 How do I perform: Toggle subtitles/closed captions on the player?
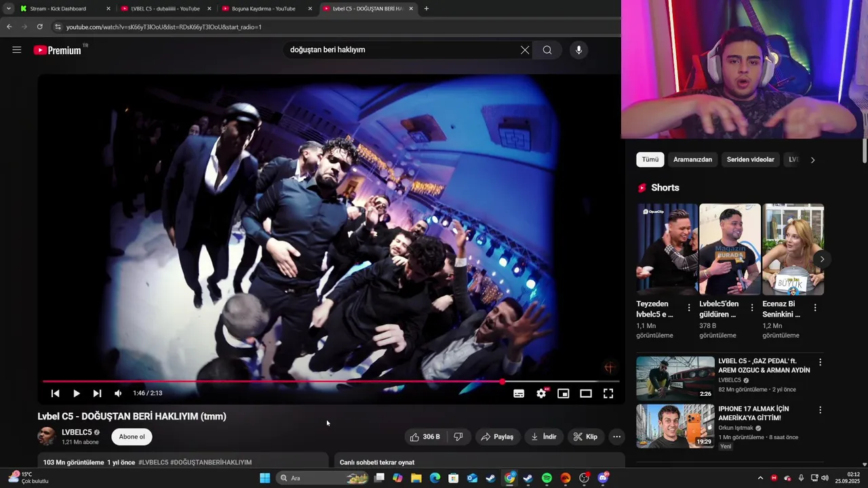(519, 393)
